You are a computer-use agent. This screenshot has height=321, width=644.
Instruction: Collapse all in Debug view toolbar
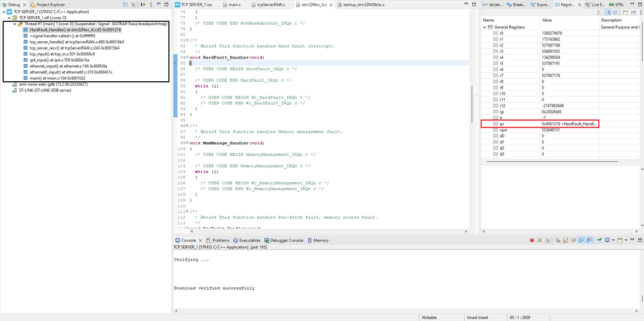125,4
